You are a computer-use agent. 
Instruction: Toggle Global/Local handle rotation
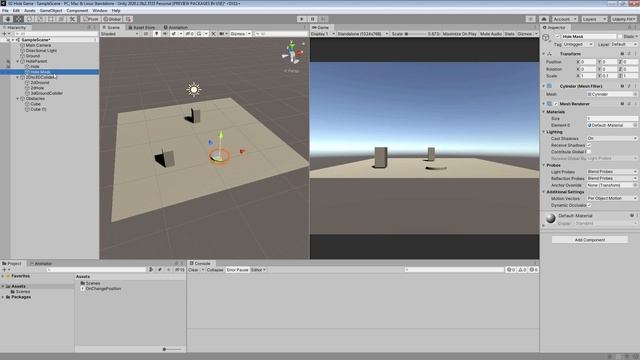tap(112, 19)
